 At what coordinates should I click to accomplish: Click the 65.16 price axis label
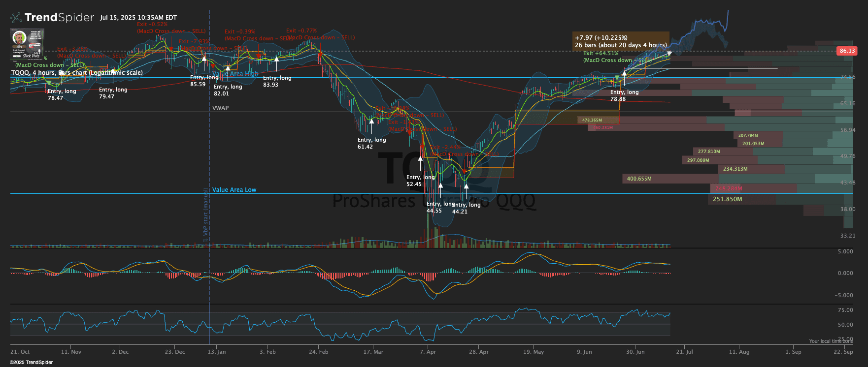click(x=848, y=104)
